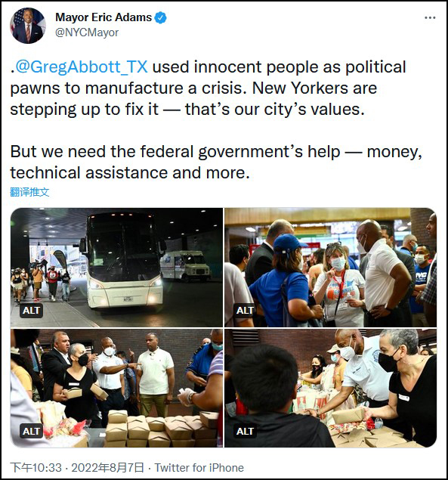
Task: Click the federal government's help paragraph
Action: (x=216, y=162)
